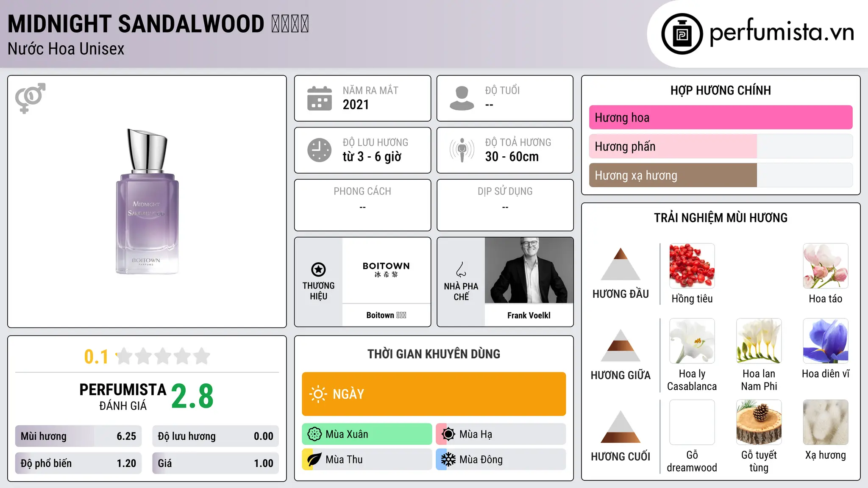Click the sillage icon beside Độ toả hương
Viewport: 868px width, 488px height.
(462, 150)
